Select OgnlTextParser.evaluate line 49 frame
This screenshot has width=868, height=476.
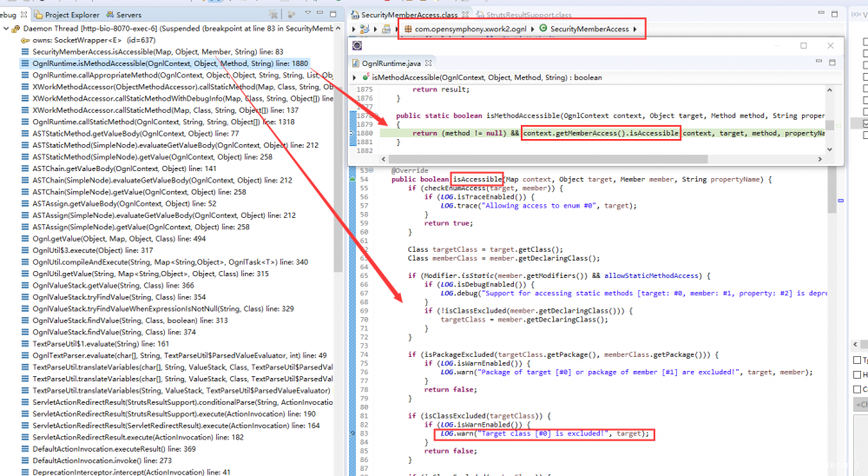[180, 355]
